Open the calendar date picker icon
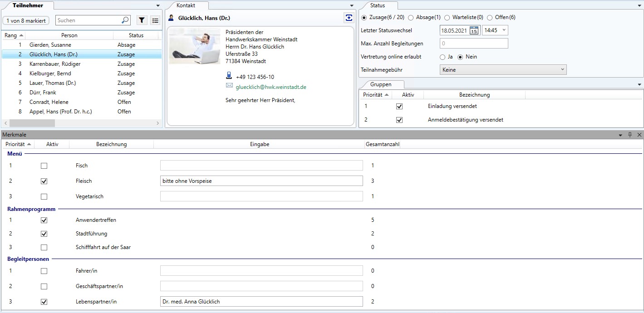The height and width of the screenshot is (313, 644). tap(474, 30)
